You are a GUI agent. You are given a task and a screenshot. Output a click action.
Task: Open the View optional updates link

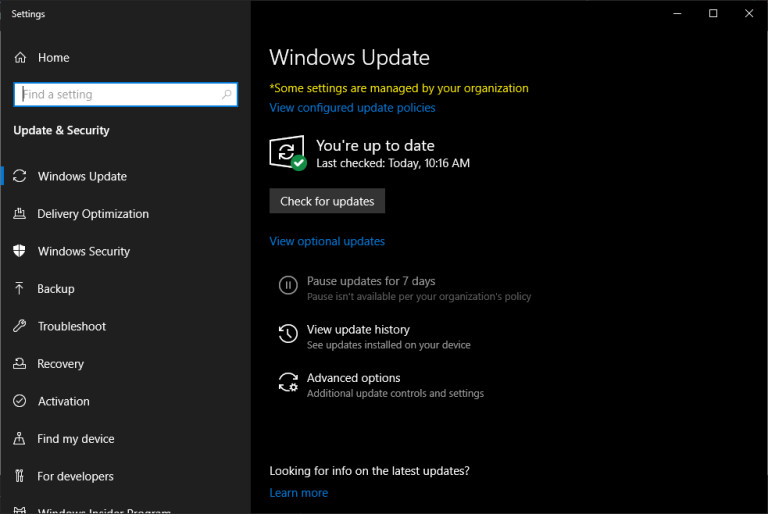[x=327, y=242]
